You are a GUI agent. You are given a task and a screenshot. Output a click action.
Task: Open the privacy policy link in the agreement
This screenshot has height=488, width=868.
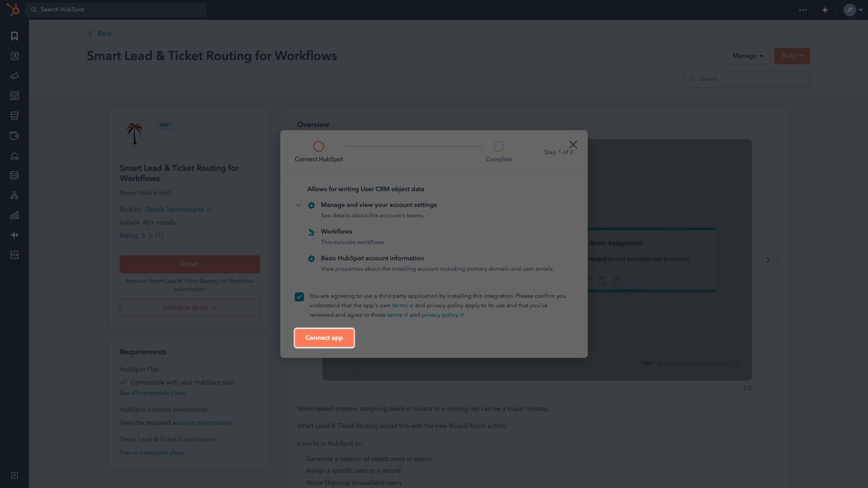tap(442, 315)
